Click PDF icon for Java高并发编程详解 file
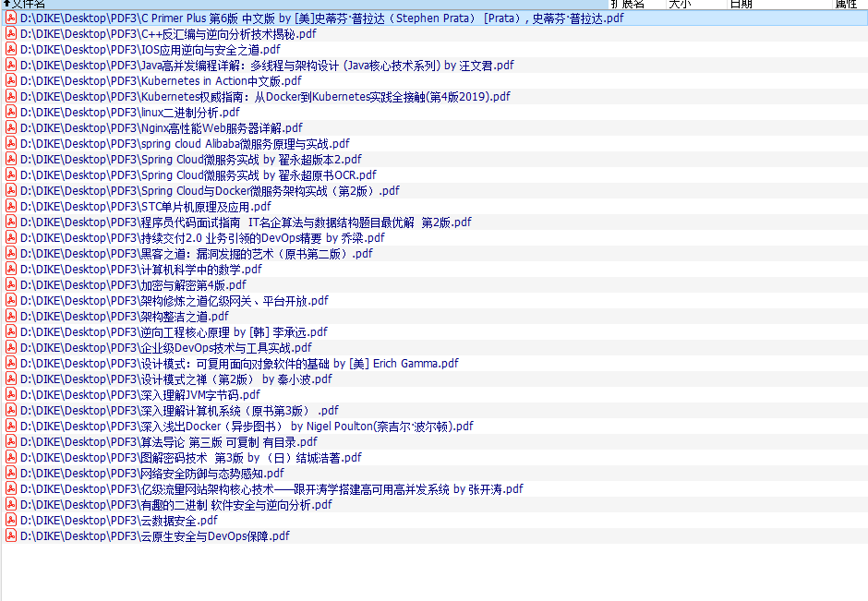 click(x=10, y=65)
